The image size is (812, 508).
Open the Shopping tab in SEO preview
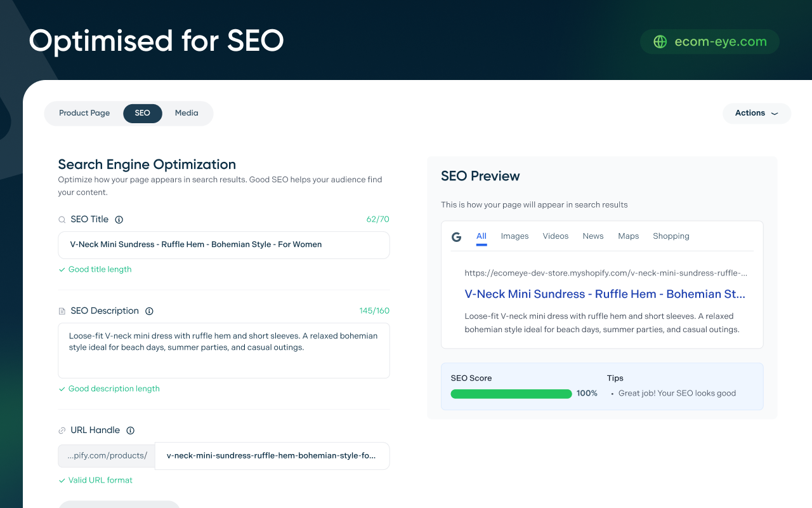(671, 236)
